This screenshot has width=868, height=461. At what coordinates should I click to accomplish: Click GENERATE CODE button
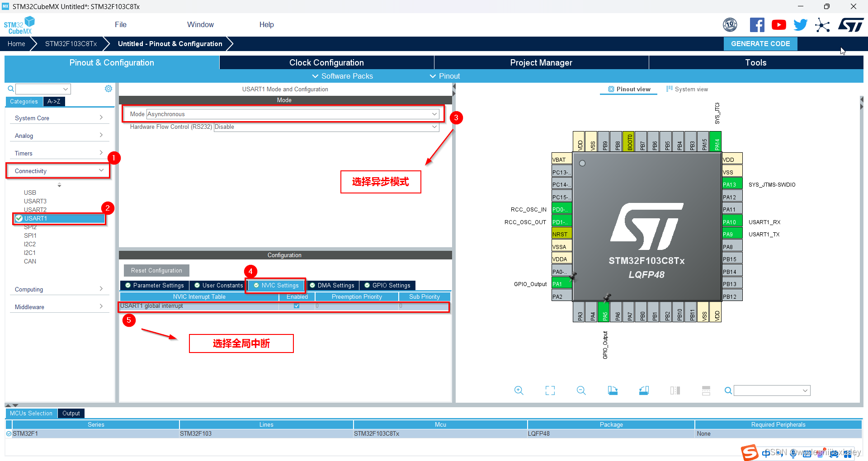760,44
